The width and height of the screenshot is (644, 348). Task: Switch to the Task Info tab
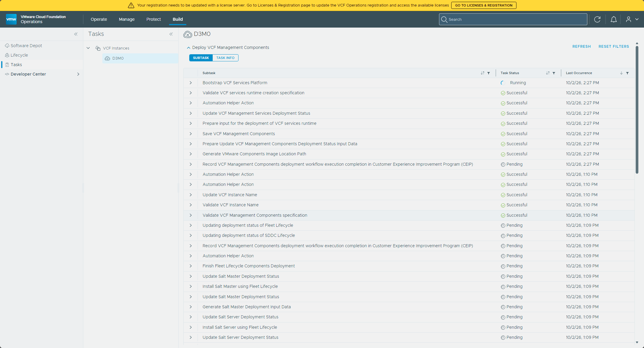pyautogui.click(x=225, y=58)
